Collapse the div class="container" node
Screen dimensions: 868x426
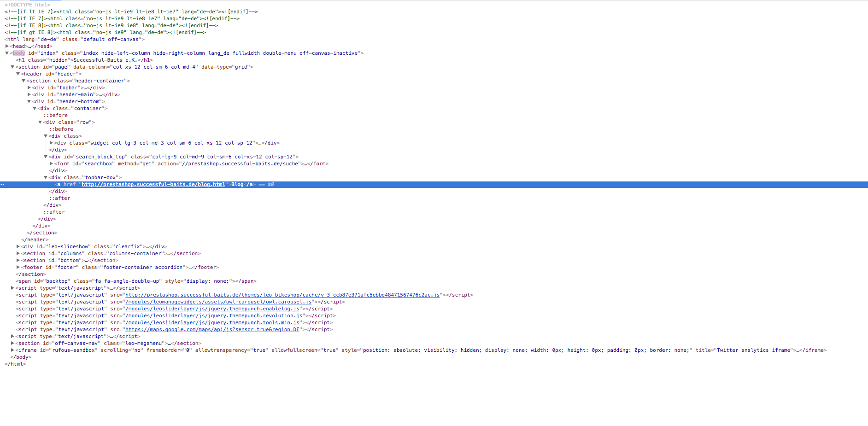pyautogui.click(x=35, y=108)
